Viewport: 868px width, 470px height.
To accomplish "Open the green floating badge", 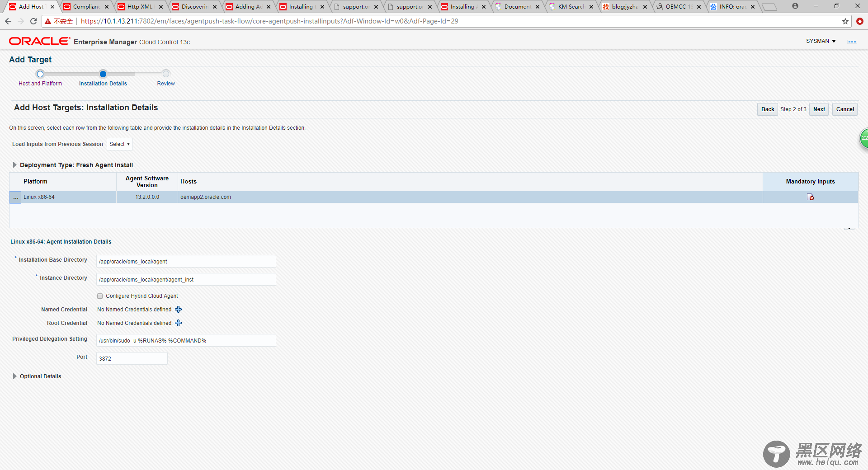I will [863, 138].
